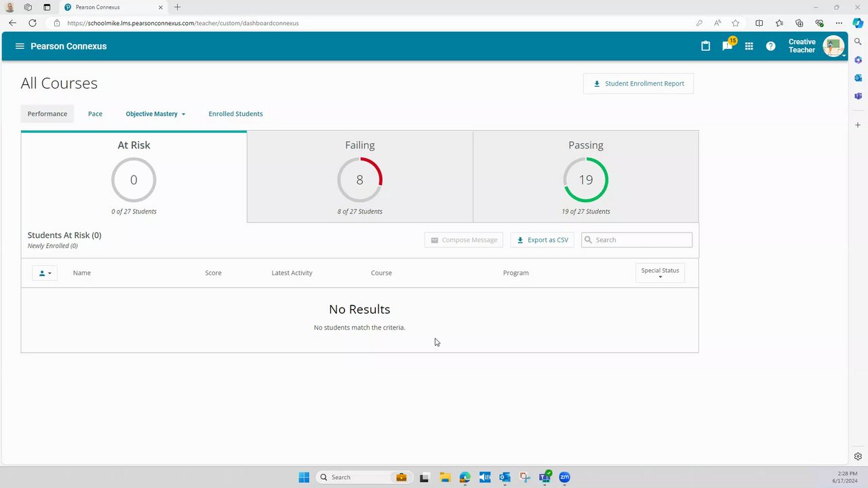The image size is (868, 488).
Task: Reload the page with refresh icon
Action: (32, 23)
